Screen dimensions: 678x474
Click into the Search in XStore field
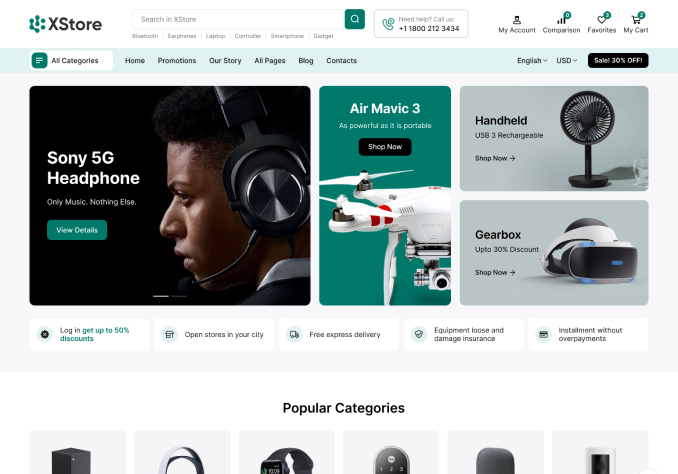coord(239,19)
